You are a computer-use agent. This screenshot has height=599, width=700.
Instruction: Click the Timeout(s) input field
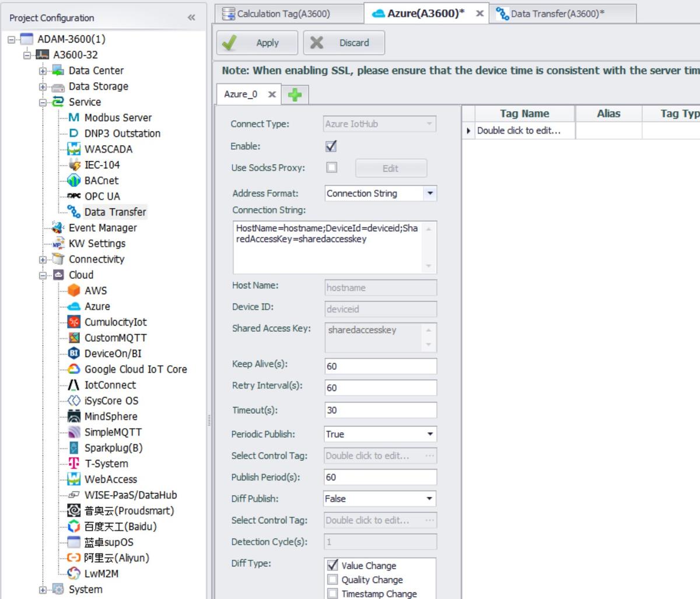tap(380, 410)
